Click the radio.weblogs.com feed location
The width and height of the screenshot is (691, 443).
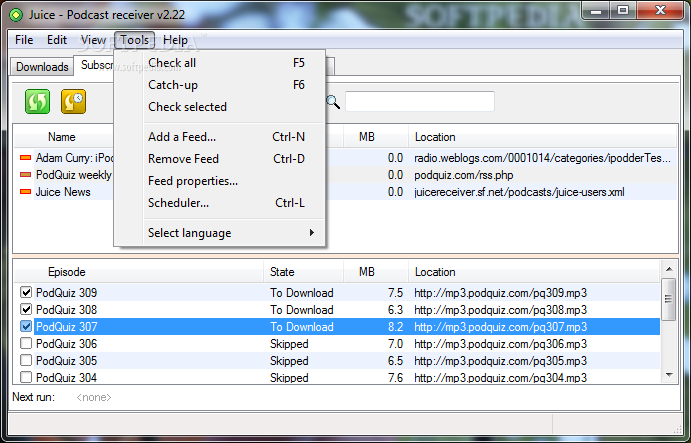coord(542,158)
